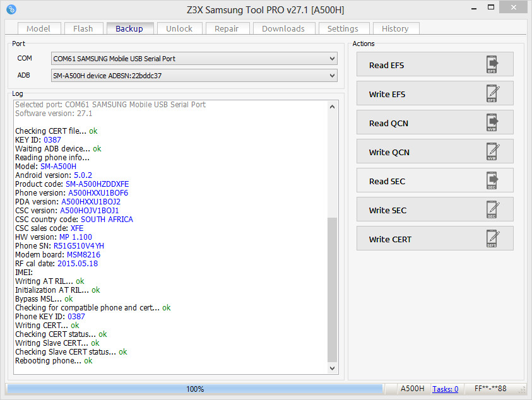View the History tab
Viewport: 532px width, 400px height.
[396, 28]
